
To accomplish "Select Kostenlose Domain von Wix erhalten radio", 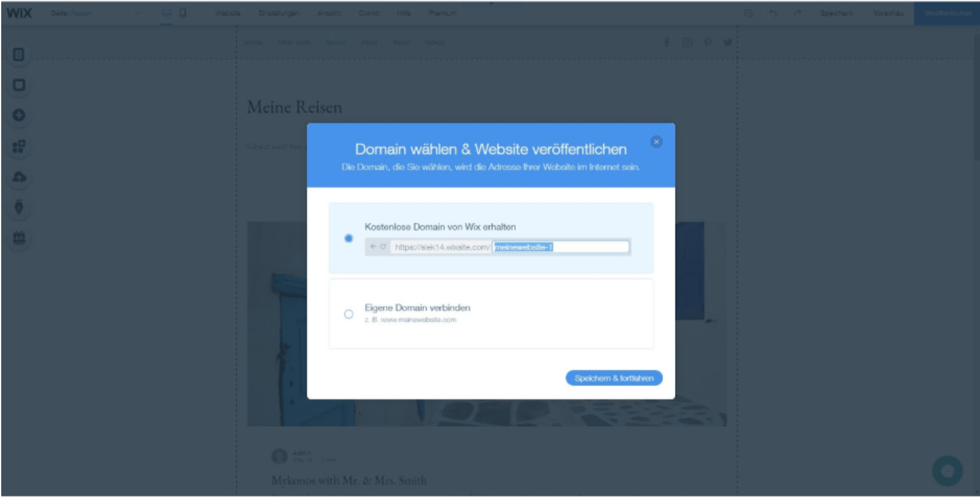I will pyautogui.click(x=348, y=238).
